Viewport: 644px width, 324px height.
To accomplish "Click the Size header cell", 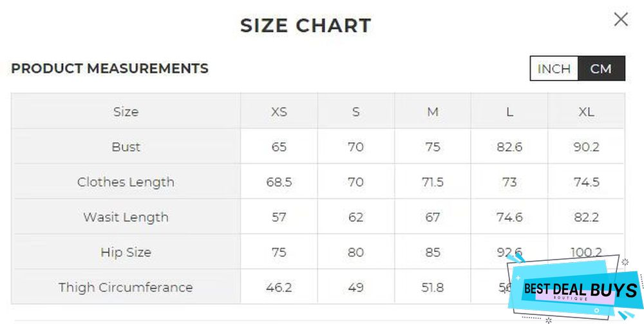I will click(126, 111).
